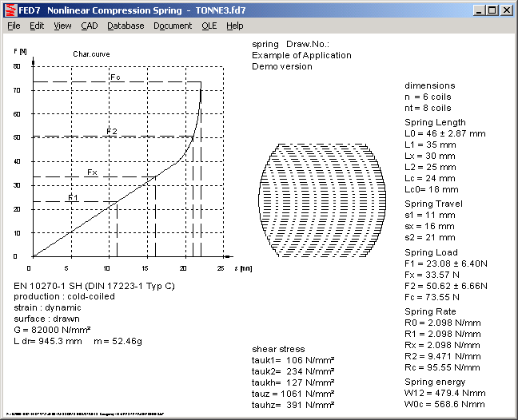The height and width of the screenshot is (420, 518).
Task: Close the FED7 spring window
Action: click(x=506, y=10)
